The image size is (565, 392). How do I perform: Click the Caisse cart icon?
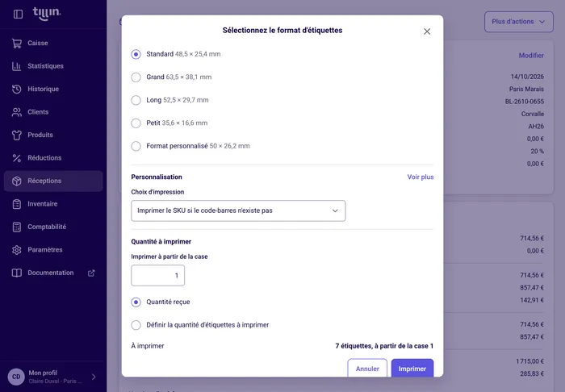[x=17, y=43]
